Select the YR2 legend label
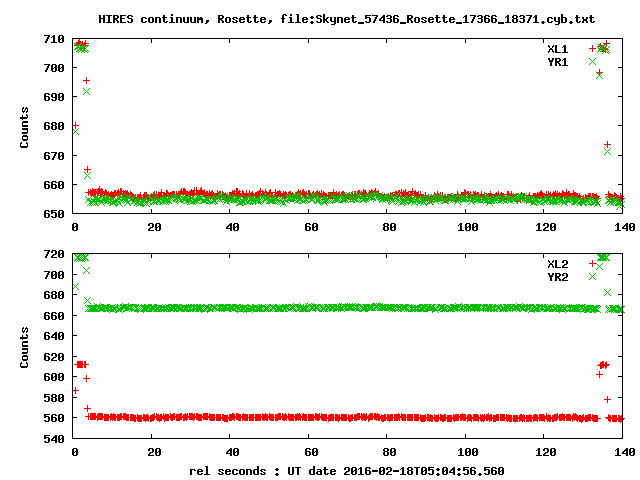640x480 pixels. (558, 277)
